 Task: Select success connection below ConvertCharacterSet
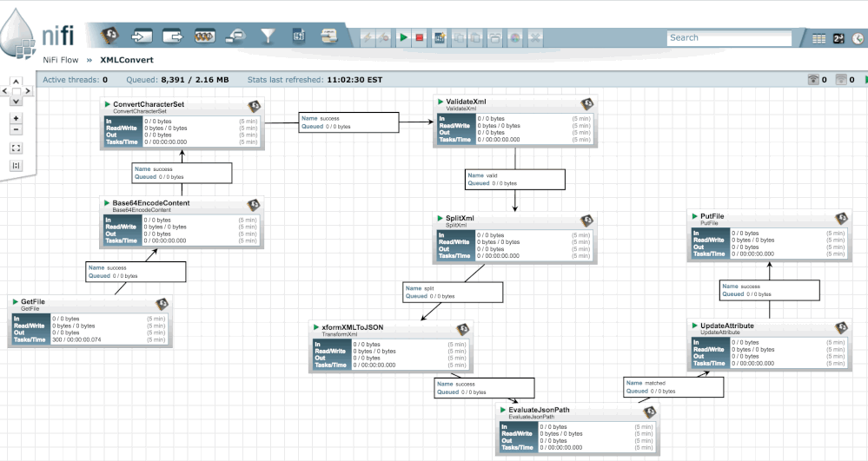[182, 173]
